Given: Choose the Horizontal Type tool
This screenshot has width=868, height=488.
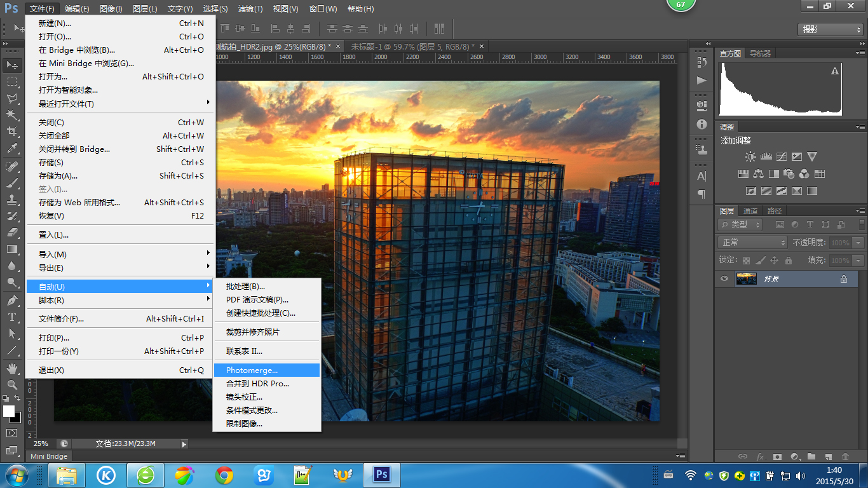Looking at the screenshot, I should [x=12, y=317].
